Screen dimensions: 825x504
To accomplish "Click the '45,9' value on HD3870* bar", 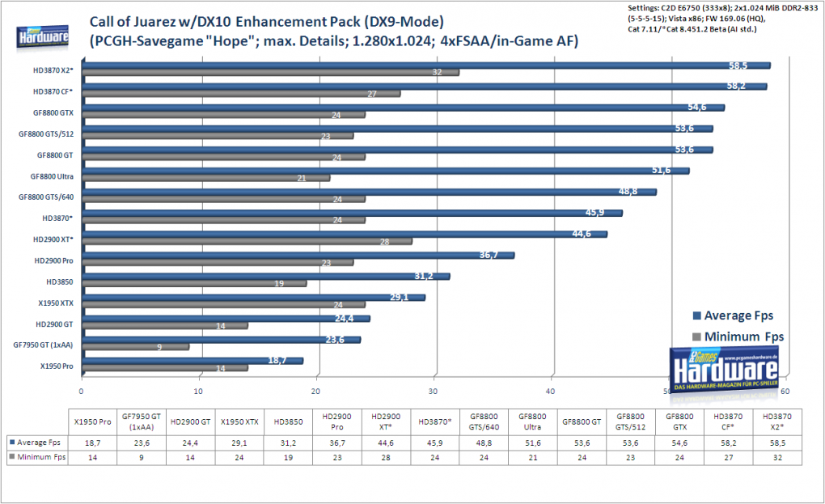I will point(595,213).
